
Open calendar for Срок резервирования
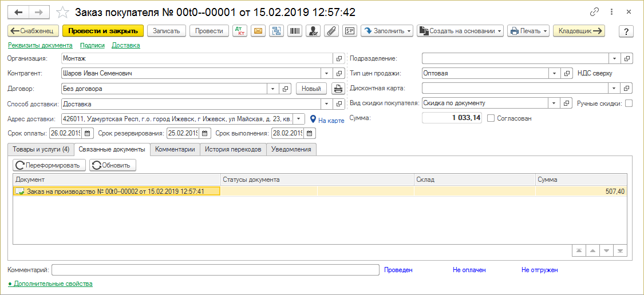[206, 133]
